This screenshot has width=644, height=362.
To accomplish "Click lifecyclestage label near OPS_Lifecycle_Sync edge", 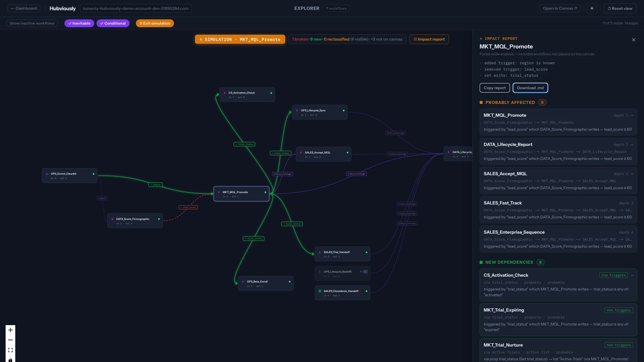I will [395, 133].
